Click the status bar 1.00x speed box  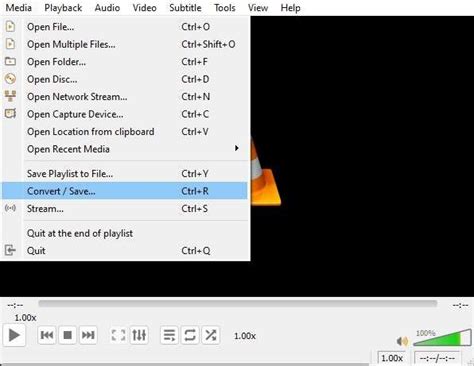click(392, 358)
